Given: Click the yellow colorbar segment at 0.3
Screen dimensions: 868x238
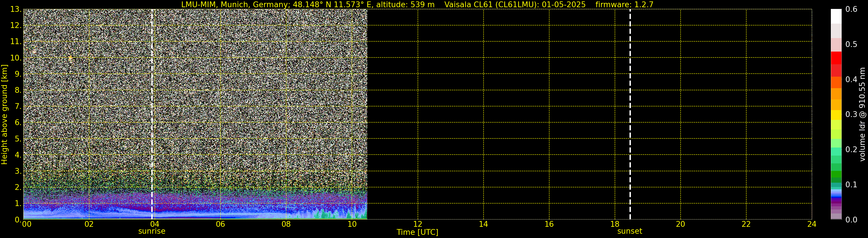Looking at the screenshot, I should point(836,115).
